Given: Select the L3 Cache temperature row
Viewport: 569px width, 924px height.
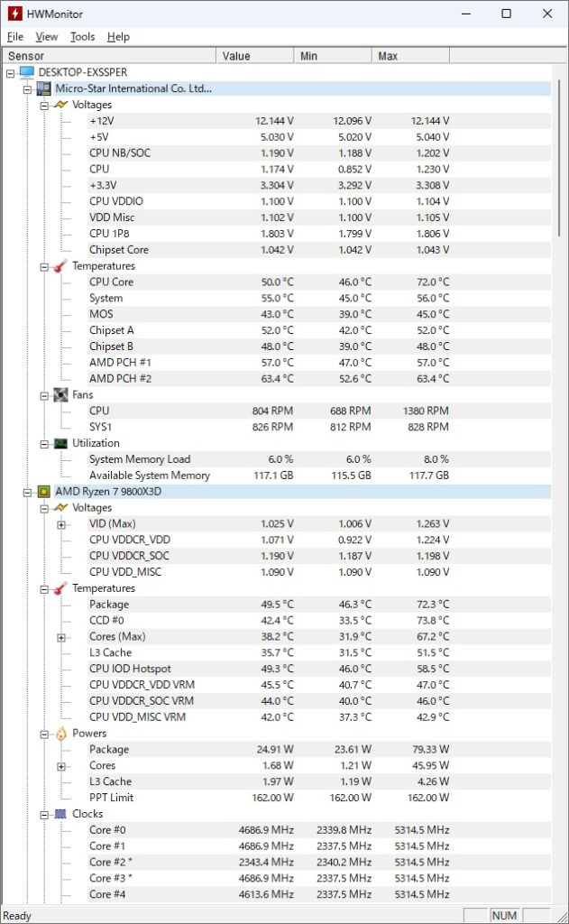Looking at the screenshot, I should click(x=318, y=652).
